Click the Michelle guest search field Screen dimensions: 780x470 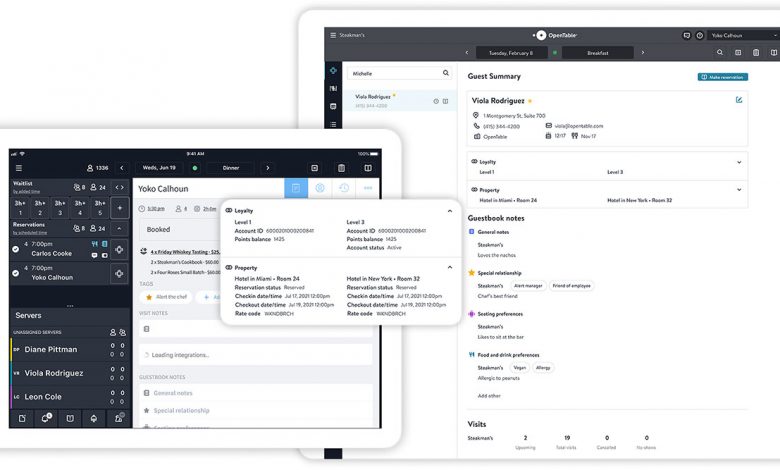tap(399, 74)
